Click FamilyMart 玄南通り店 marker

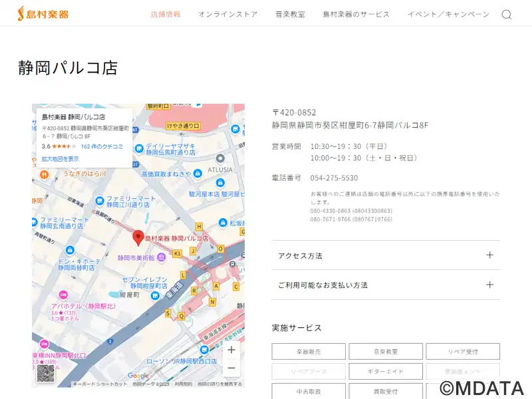[35, 223]
